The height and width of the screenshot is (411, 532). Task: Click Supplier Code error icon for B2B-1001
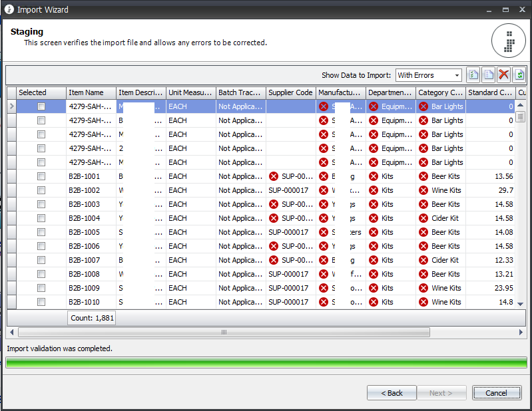tap(273, 176)
